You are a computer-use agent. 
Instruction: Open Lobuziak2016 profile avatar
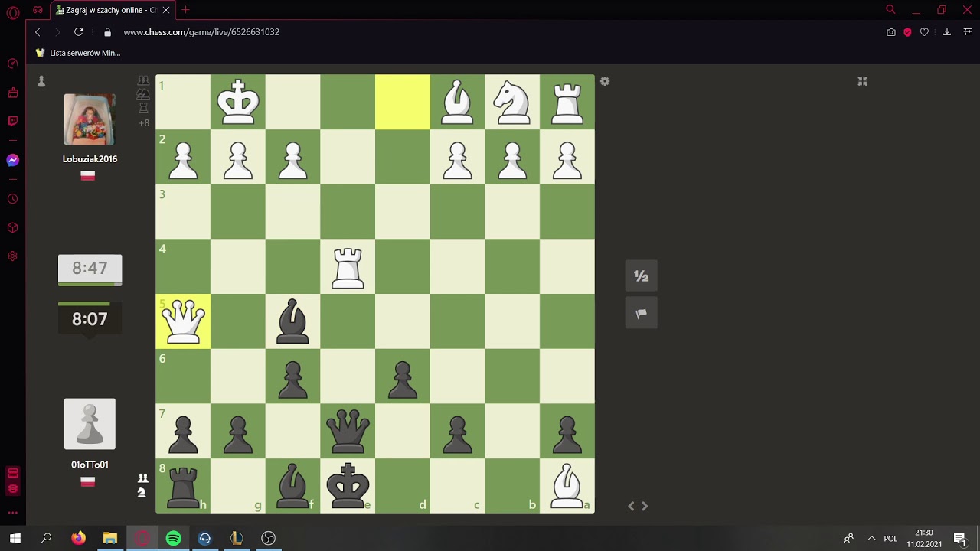[90, 119]
